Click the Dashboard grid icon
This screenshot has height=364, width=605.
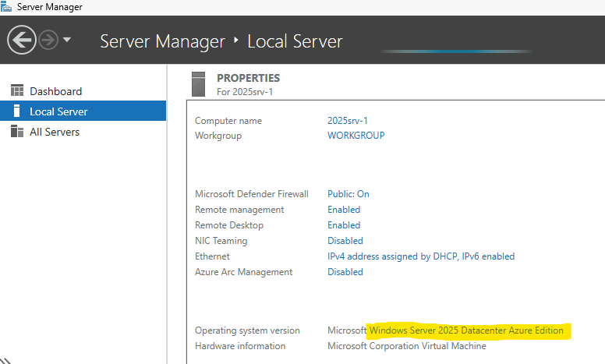17,90
